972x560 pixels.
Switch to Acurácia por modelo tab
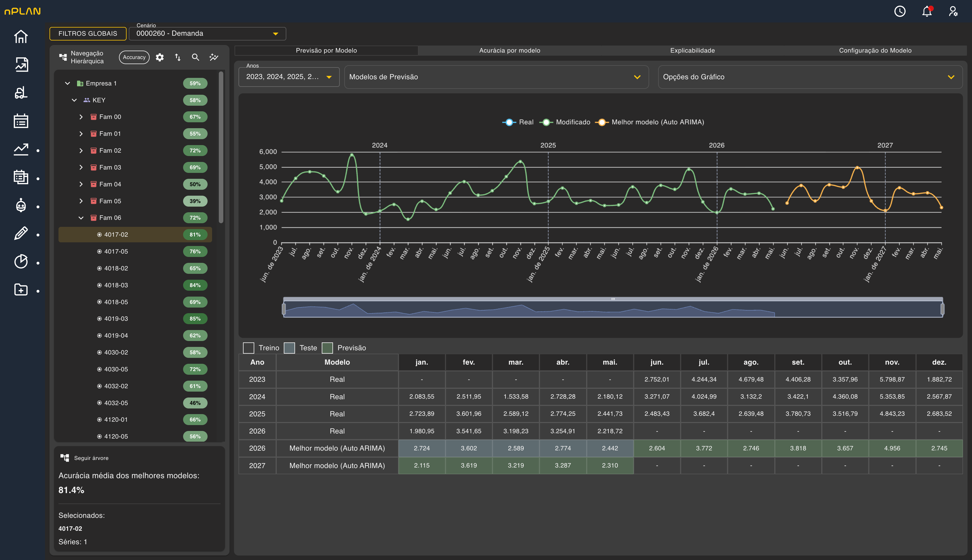click(x=509, y=50)
